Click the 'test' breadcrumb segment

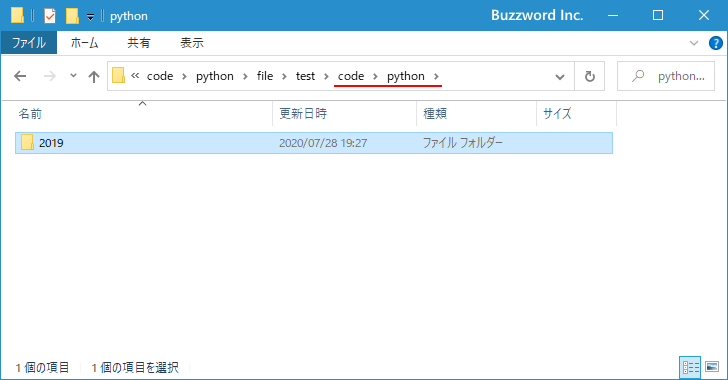click(x=305, y=76)
